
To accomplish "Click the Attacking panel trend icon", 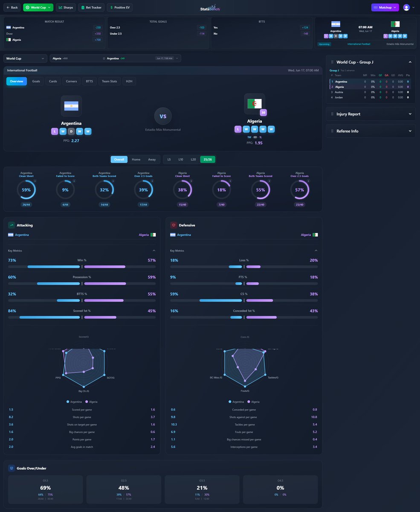I will 12,225.
